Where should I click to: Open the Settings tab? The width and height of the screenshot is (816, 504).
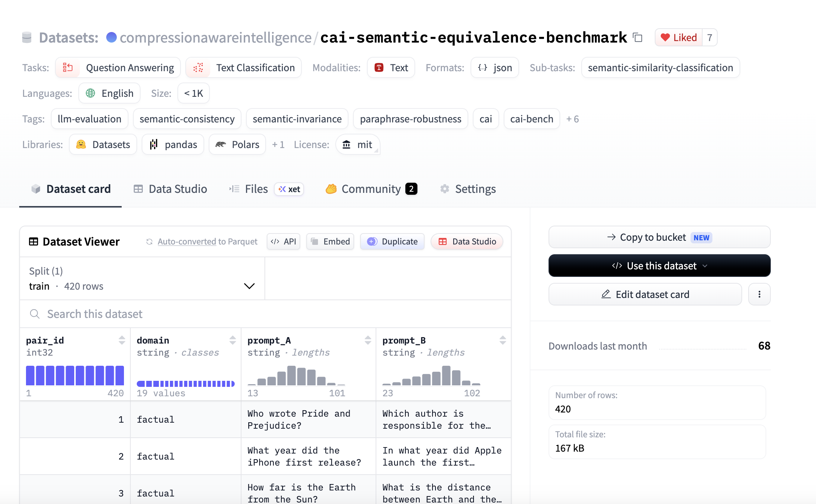tap(468, 189)
